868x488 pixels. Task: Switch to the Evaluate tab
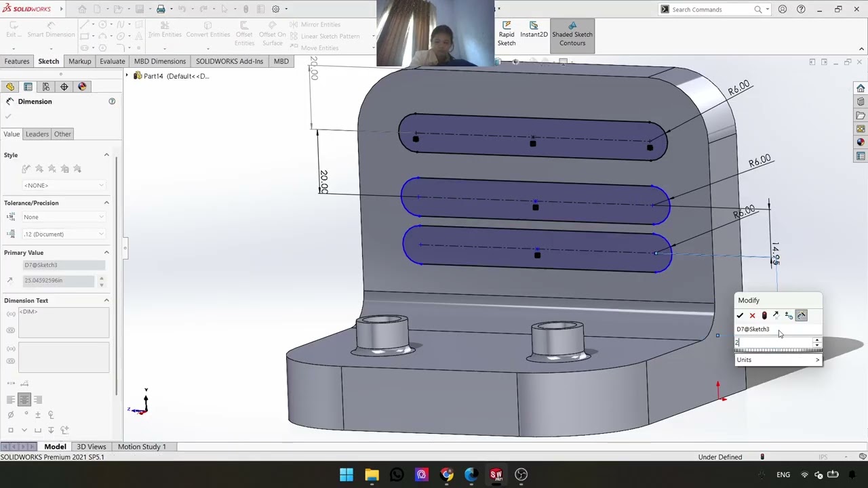click(113, 61)
